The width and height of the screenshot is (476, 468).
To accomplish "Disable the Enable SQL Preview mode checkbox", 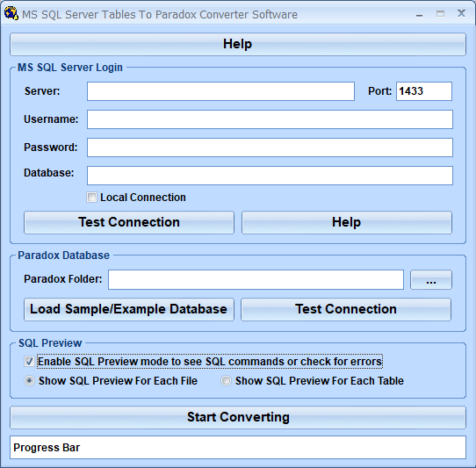I will tap(29, 362).
